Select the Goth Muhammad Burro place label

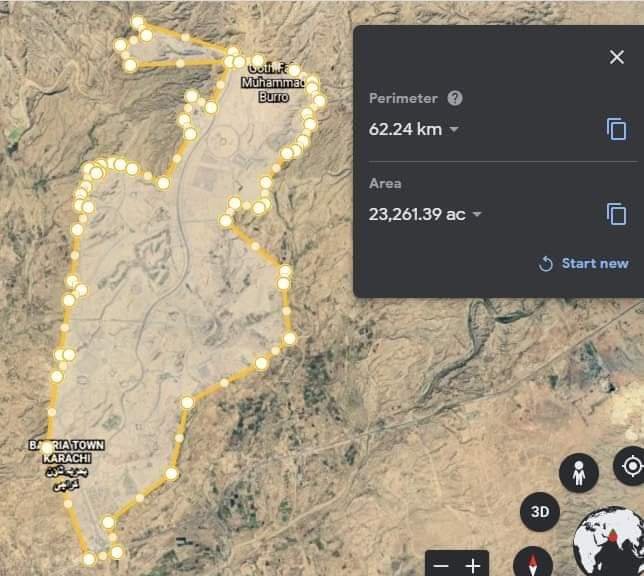274,83
